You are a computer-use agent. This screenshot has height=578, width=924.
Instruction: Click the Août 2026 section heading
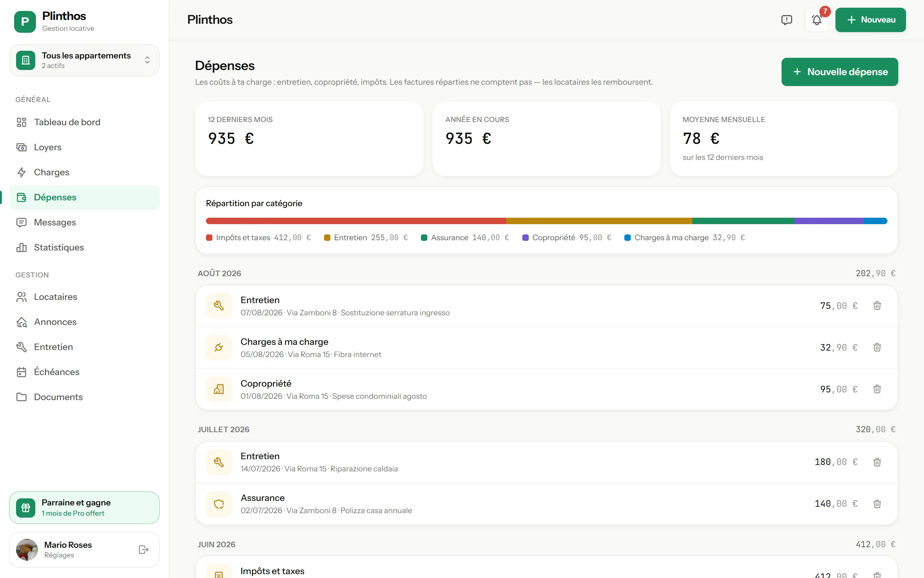219,273
